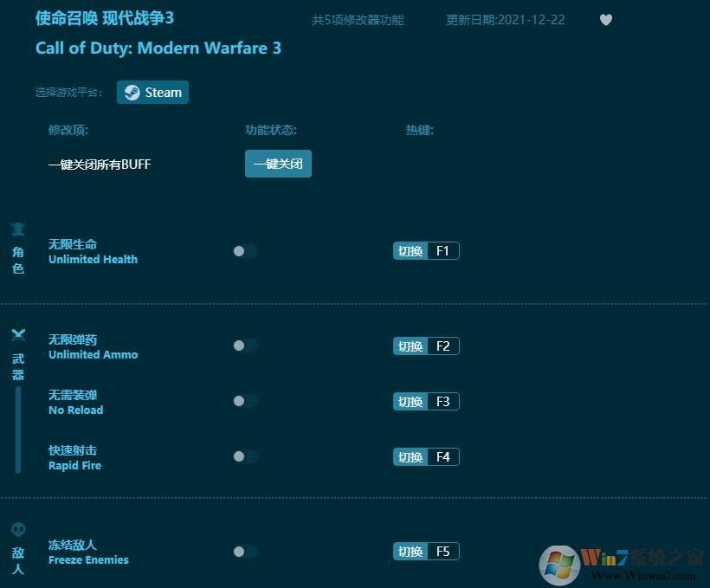Click the 一键关闭 disable all BUFF button
Viewport: 710px width, 588px height.
[278, 163]
